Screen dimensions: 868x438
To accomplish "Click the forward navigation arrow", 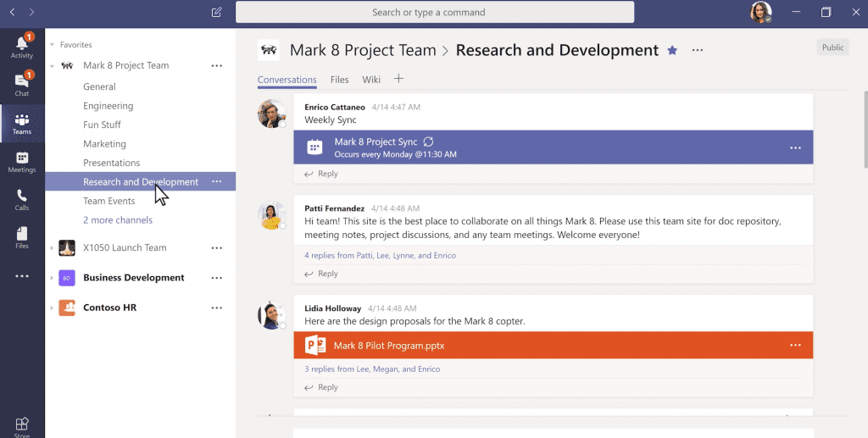I will pos(31,12).
